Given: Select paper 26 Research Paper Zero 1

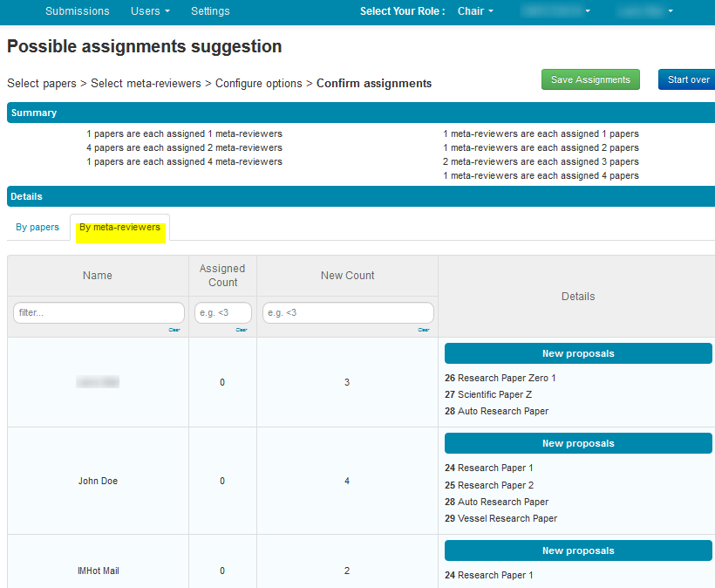Looking at the screenshot, I should [500, 378].
